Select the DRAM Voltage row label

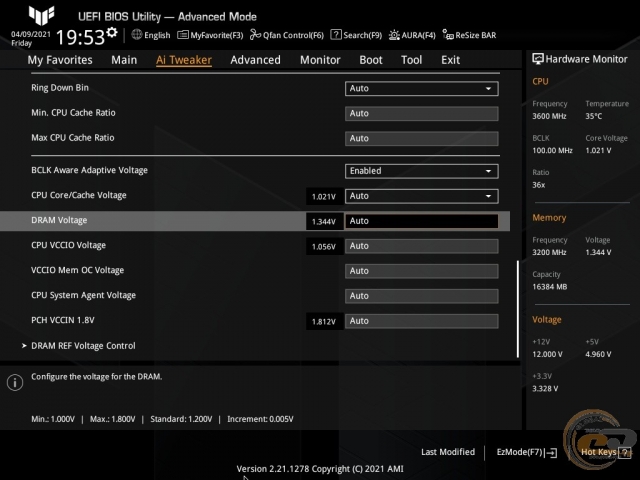59,220
